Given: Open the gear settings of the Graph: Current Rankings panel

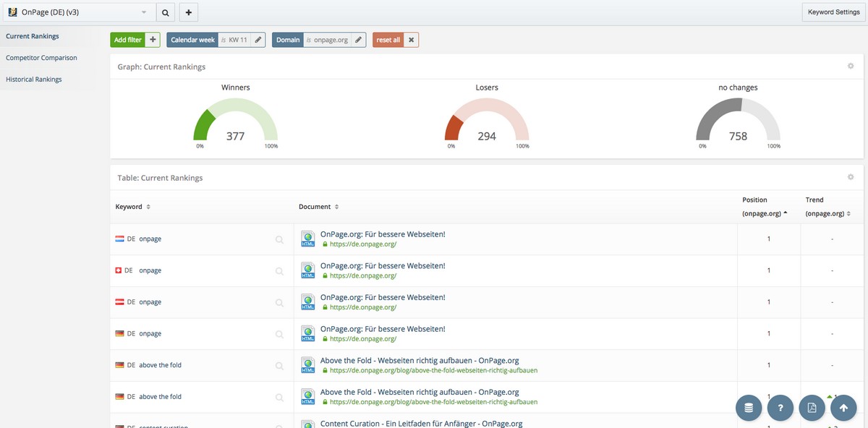Looking at the screenshot, I should click(x=851, y=67).
